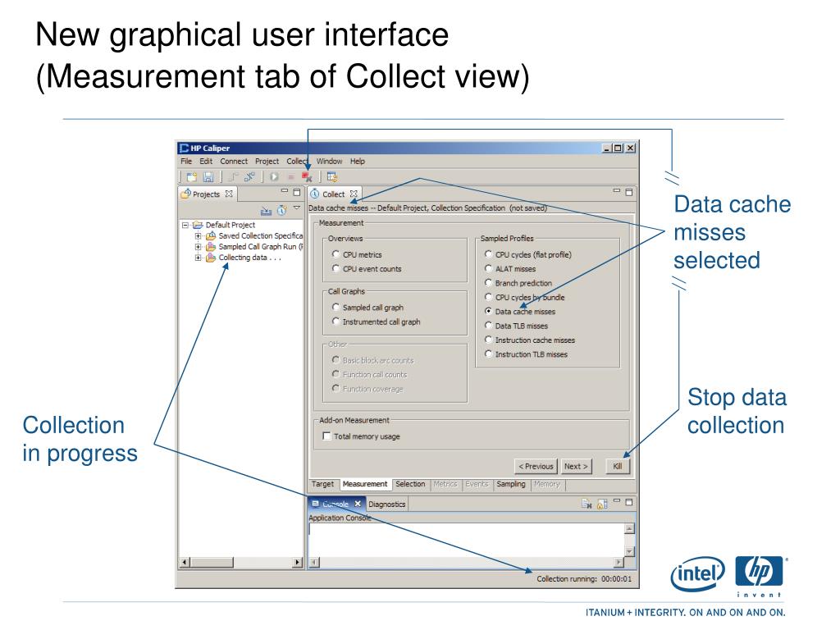Select the Instruction cache misses radio
Screen dimensions: 840x630
click(x=489, y=340)
